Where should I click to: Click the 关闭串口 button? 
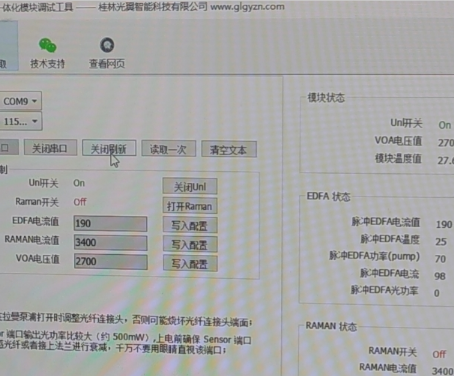pos(50,148)
